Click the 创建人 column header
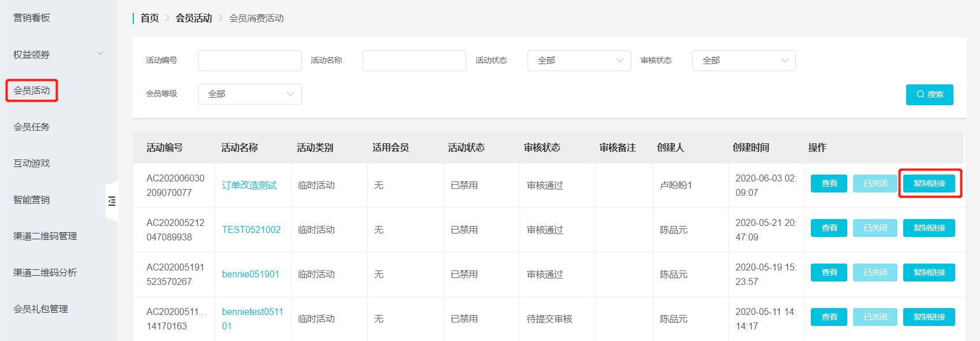This screenshot has height=341, width=980. click(671, 148)
